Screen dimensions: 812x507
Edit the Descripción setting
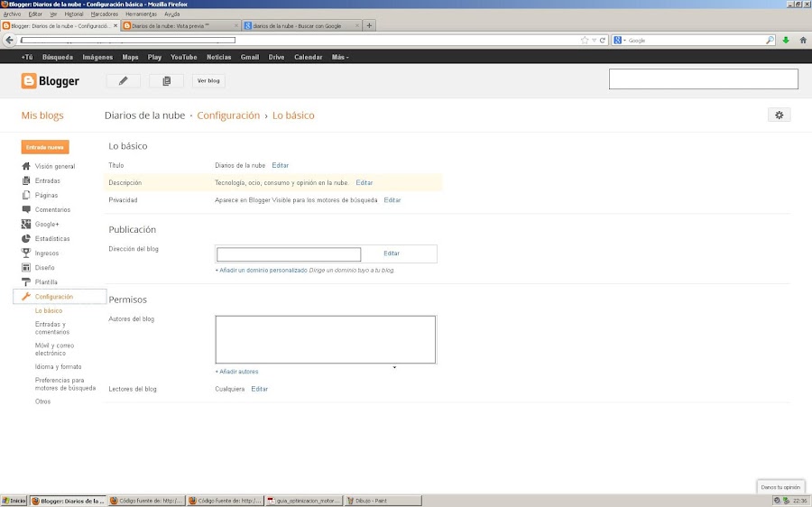364,182
